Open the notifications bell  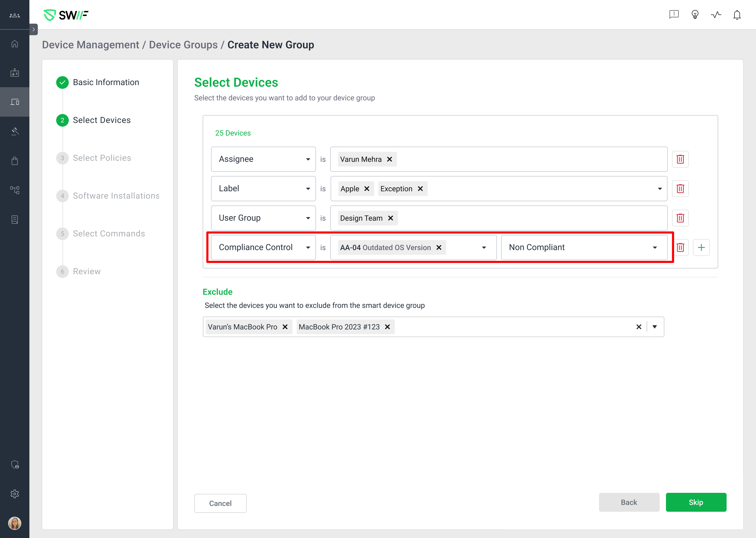point(737,15)
